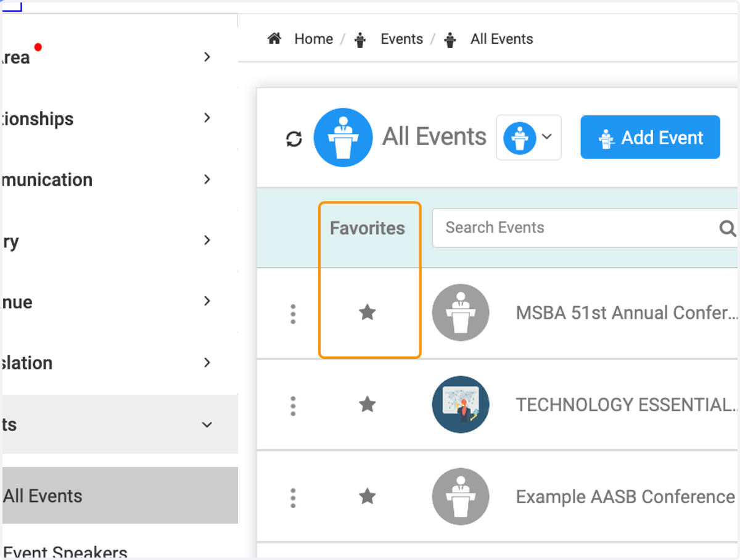This screenshot has width=740, height=560.
Task: Favorite the TECHNOLOGY ESSENTIALS event star
Action: [368, 405]
